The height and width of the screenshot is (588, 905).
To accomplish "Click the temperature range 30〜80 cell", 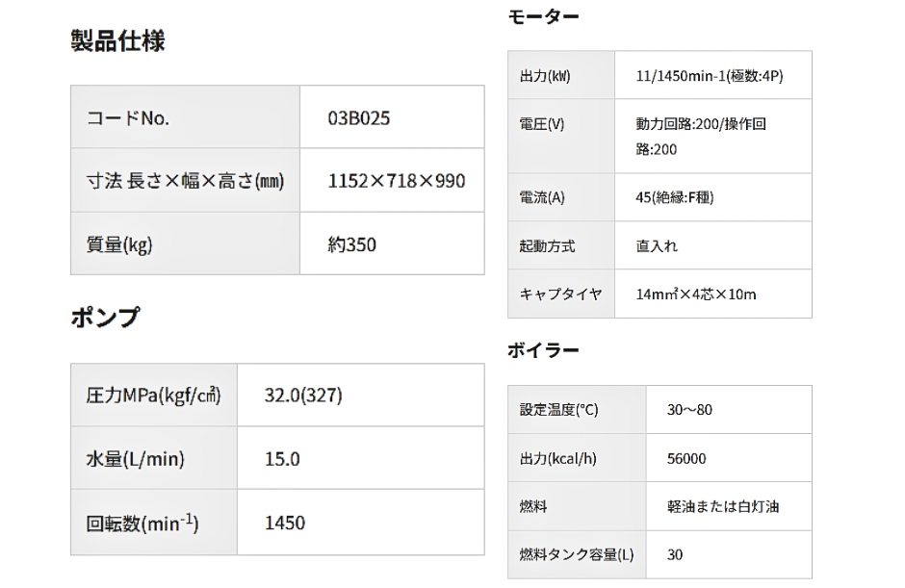I will pos(729,410).
